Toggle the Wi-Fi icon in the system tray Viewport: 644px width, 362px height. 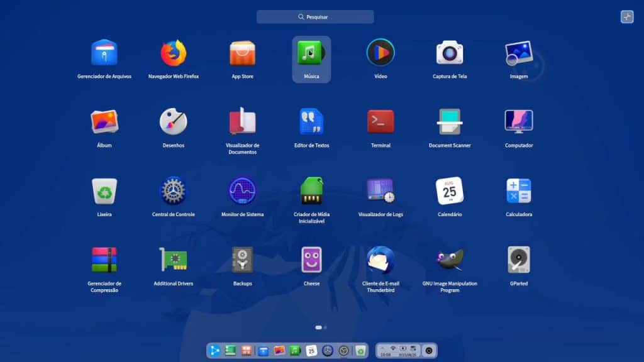(393, 348)
